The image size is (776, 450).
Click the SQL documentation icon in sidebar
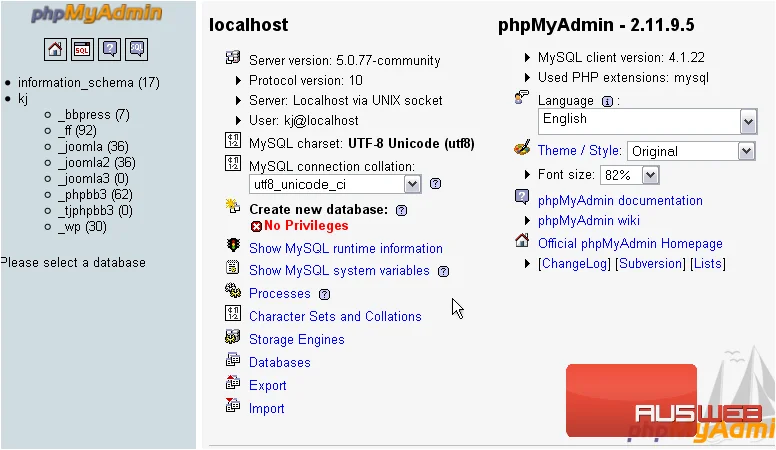pyautogui.click(x=137, y=49)
